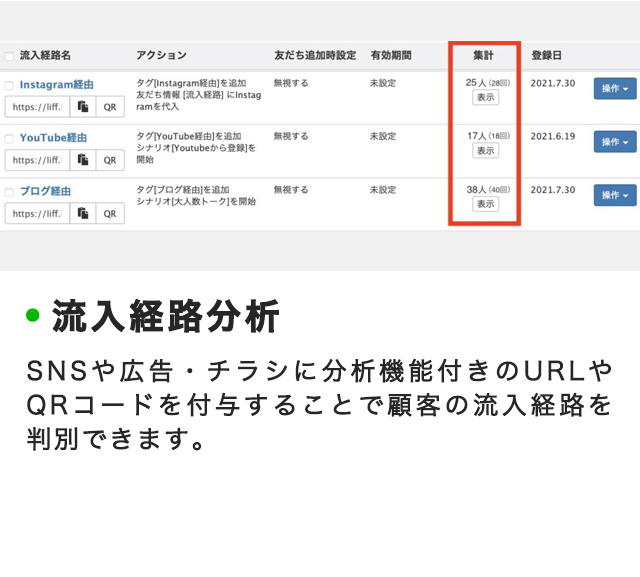This screenshot has width=640, height=577.
Task: Click the ブログ row date 2021.7.30
Action: 553,190
